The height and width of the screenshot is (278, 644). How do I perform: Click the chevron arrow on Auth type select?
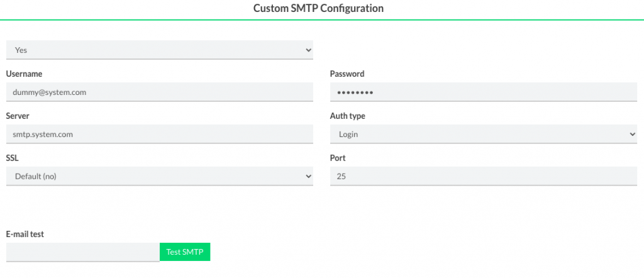tap(632, 134)
